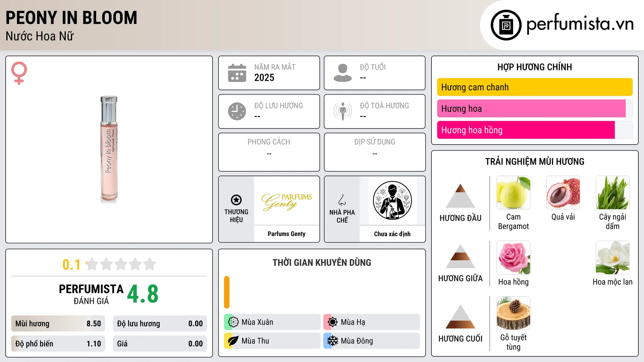Click the TRẢI NGHIỆM MÙI HƯƠNG heading
Image resolution: width=644 pixels, height=362 pixels.
(x=535, y=162)
